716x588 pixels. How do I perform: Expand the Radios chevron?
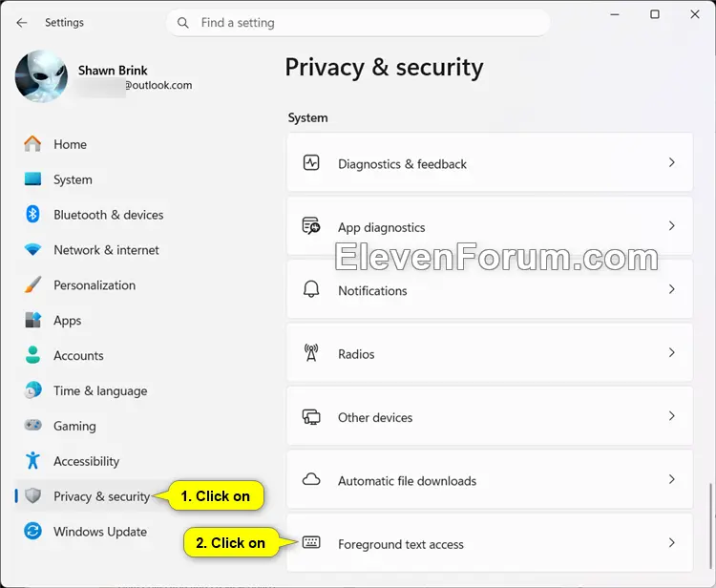[x=672, y=353]
